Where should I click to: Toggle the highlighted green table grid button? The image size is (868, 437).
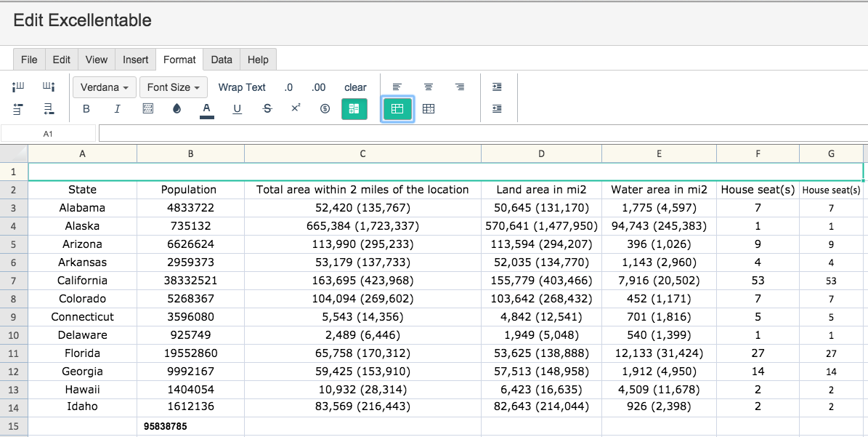coord(397,109)
